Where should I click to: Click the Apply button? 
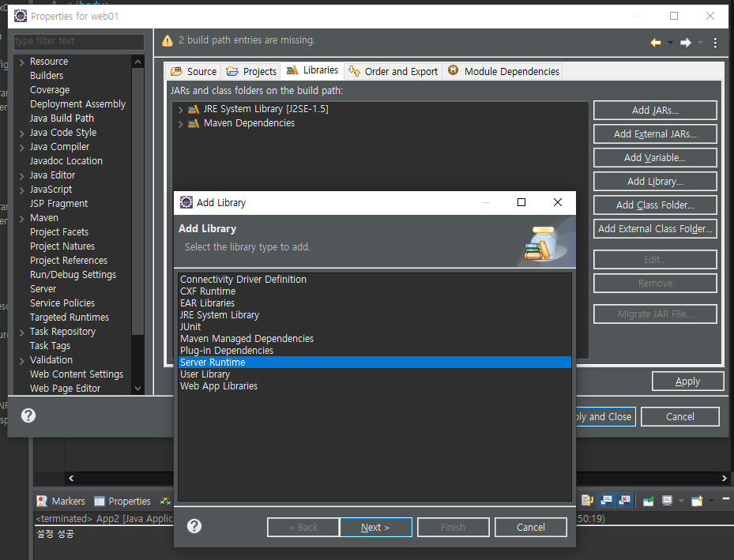[x=687, y=381]
